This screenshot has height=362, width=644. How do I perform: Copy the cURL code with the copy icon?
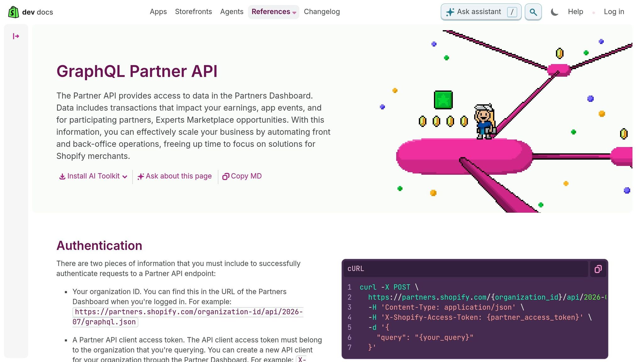pos(598,269)
